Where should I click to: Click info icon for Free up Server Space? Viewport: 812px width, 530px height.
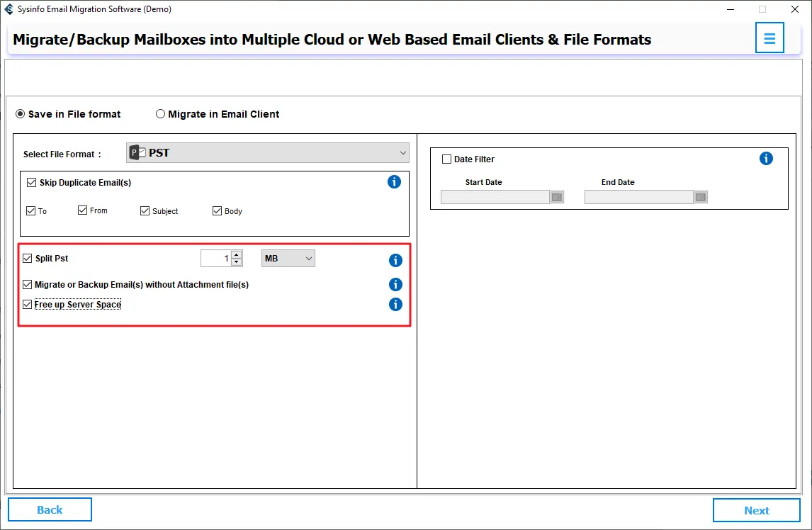(395, 305)
